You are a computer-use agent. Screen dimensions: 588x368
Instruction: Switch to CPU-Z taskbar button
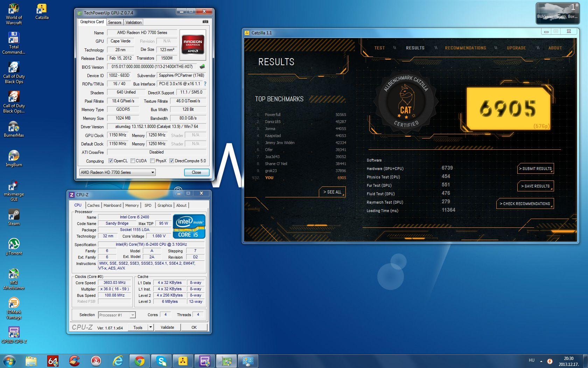point(204,361)
